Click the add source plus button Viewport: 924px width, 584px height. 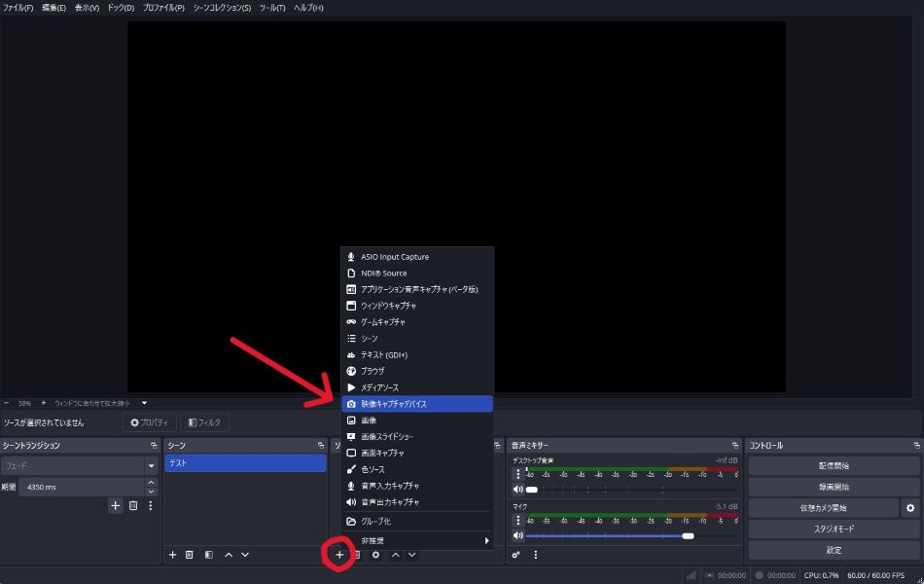pyautogui.click(x=339, y=555)
